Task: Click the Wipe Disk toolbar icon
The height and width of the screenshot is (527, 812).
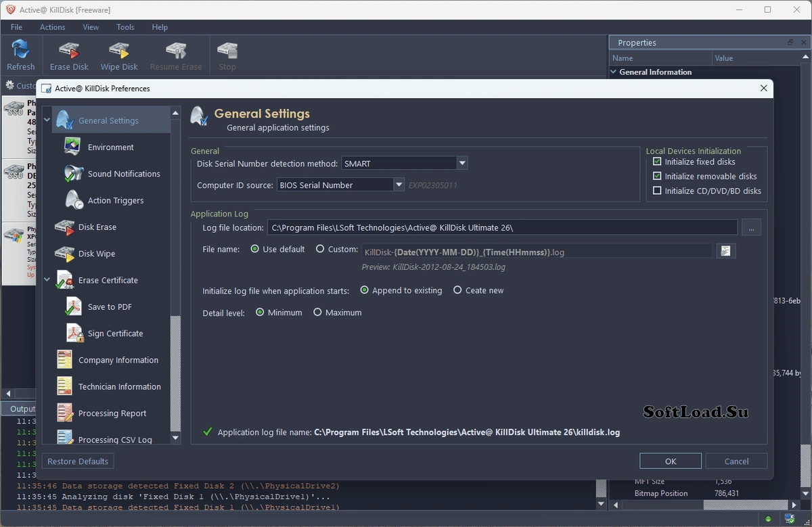Action: tap(119, 50)
